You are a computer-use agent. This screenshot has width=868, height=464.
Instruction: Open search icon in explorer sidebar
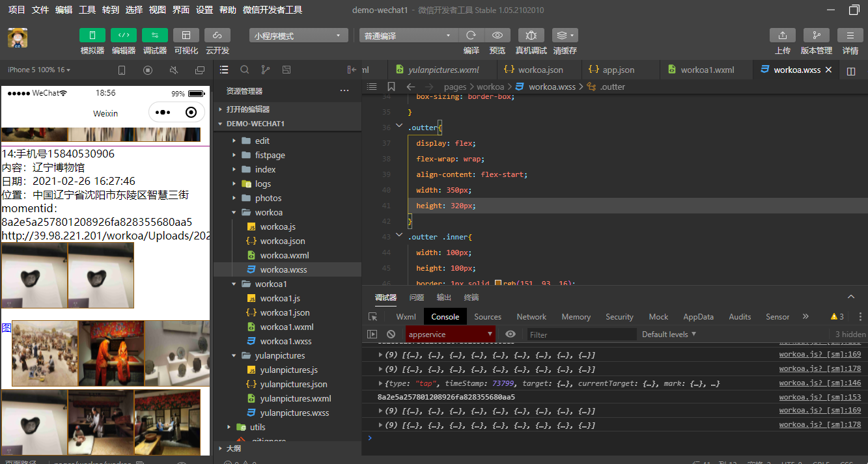(x=245, y=70)
